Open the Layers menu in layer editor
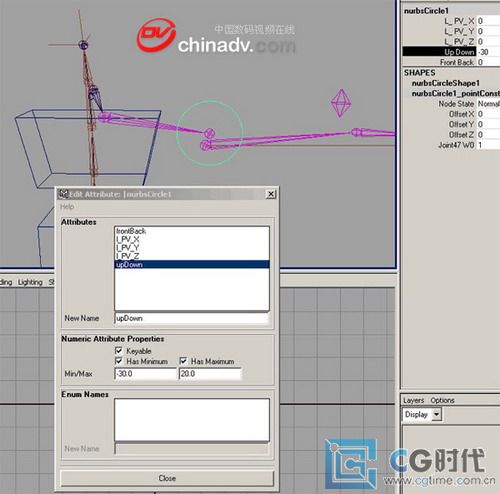The height and width of the screenshot is (494, 500). pyautogui.click(x=414, y=400)
